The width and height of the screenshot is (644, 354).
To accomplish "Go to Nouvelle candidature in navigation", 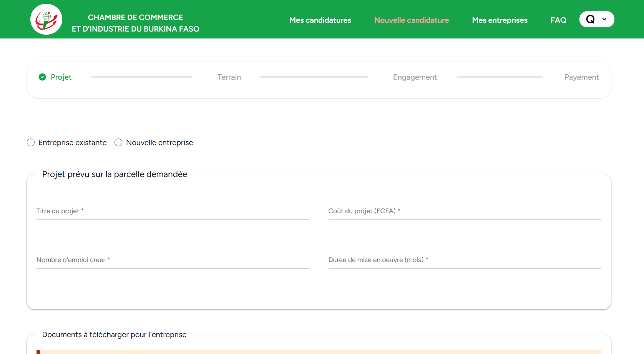I will [x=412, y=20].
